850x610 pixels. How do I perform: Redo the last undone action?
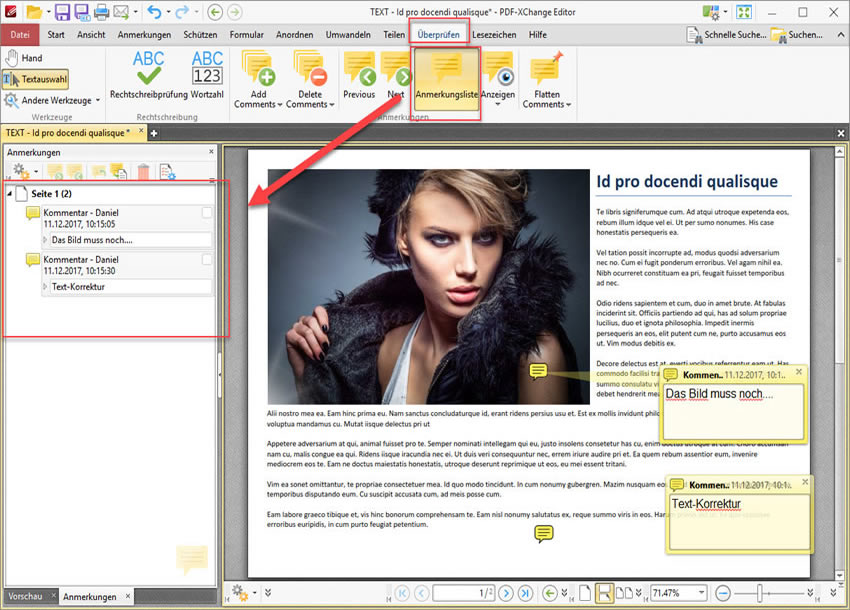pyautogui.click(x=182, y=12)
